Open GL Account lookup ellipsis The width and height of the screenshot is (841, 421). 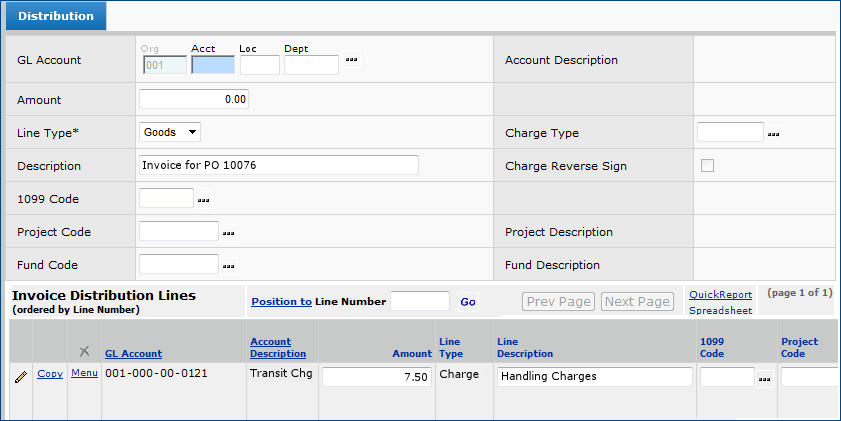[x=351, y=60]
